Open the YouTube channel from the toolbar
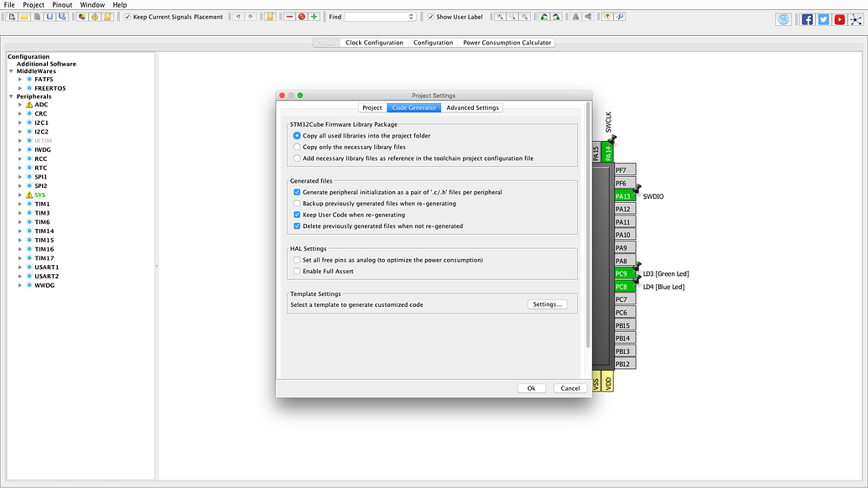This screenshot has height=488, width=868. pos(839,19)
